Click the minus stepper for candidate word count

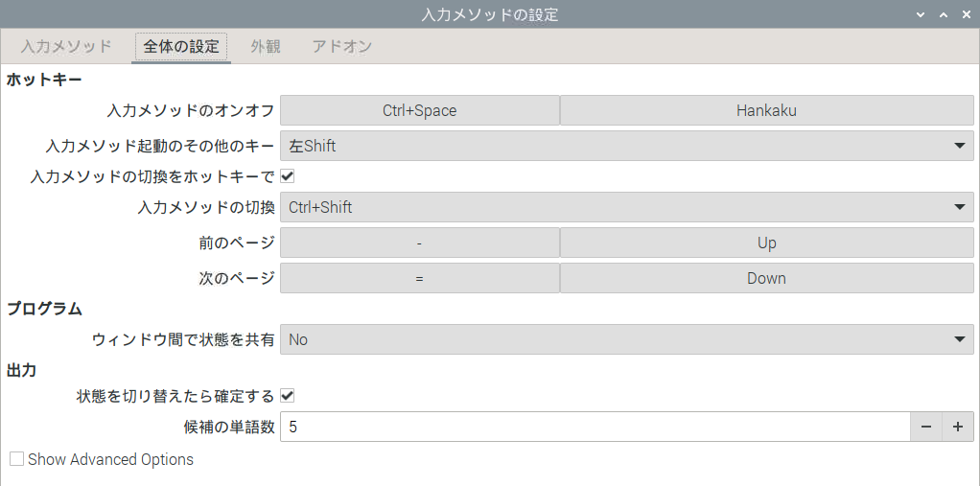[x=926, y=427]
